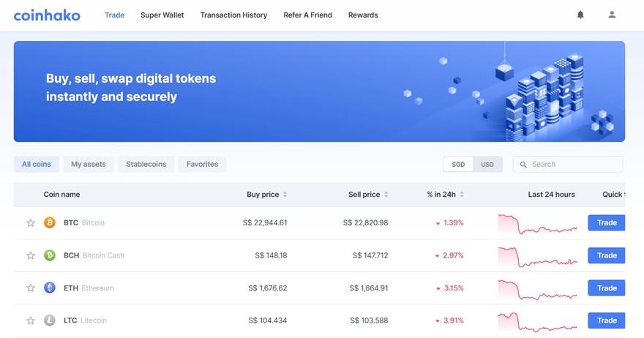Viewport: 644px width, 338px height.
Task: Click the blue Ethereum coin icon
Action: coord(50,288)
